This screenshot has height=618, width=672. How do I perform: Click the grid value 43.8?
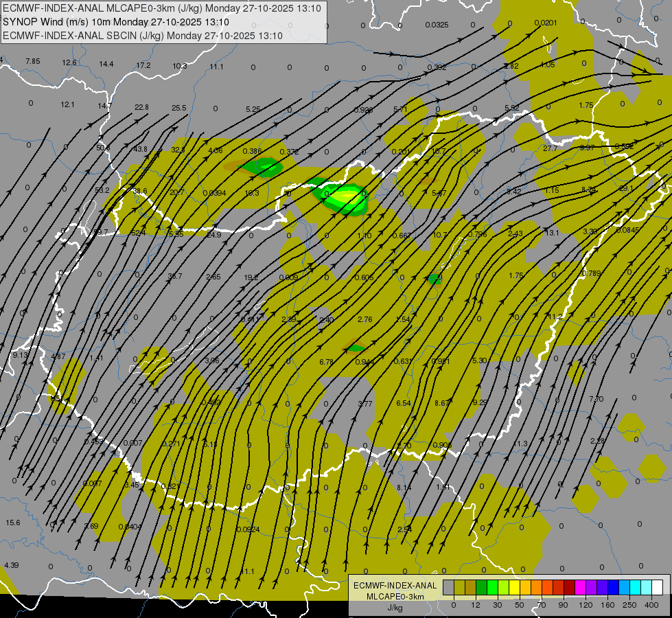pos(140,149)
